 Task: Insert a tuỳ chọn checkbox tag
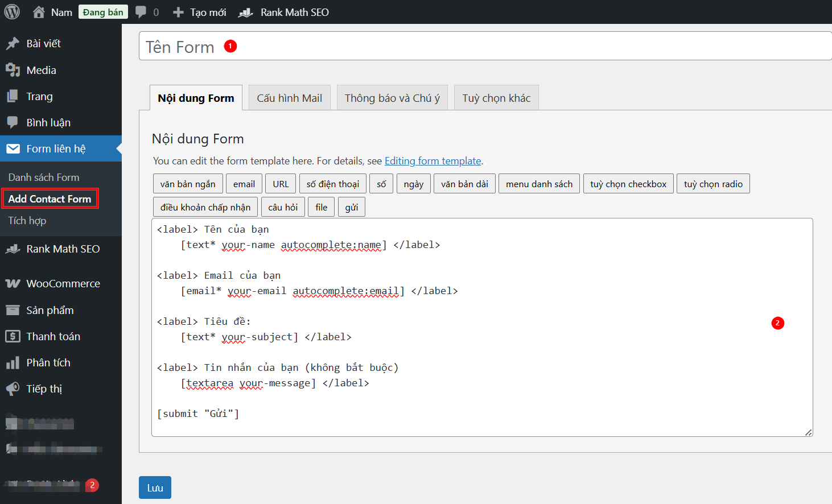click(628, 184)
